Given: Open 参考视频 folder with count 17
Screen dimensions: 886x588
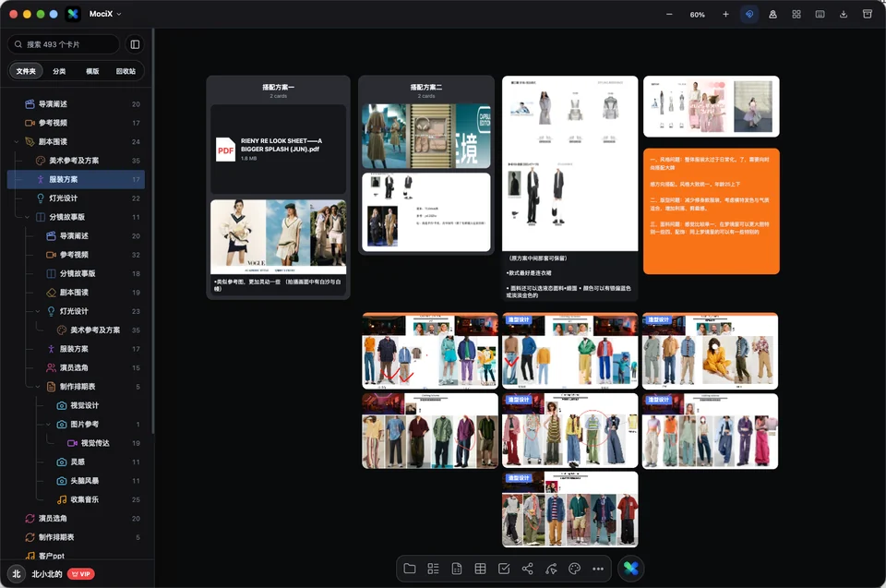Looking at the screenshot, I should click(x=76, y=123).
